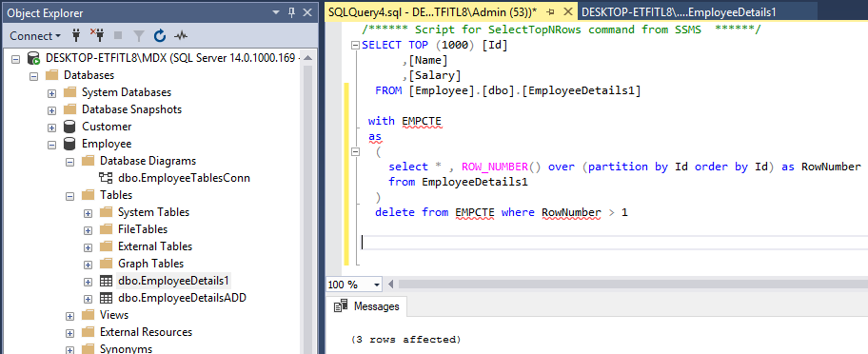Open the Messages results tab
The image size is (868, 354).
[x=367, y=306]
